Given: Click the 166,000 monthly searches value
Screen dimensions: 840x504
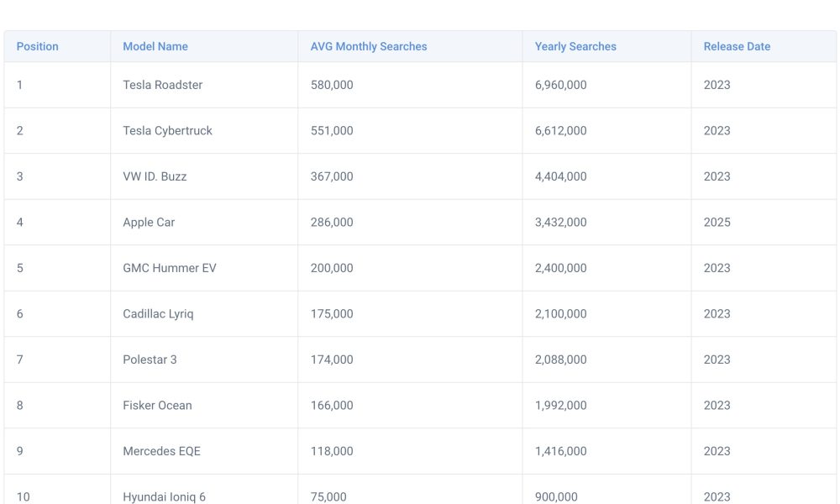Looking at the screenshot, I should point(332,406).
